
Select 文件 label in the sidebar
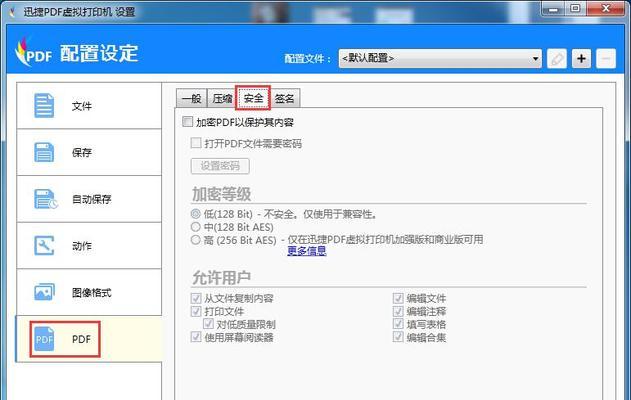tap(82, 106)
